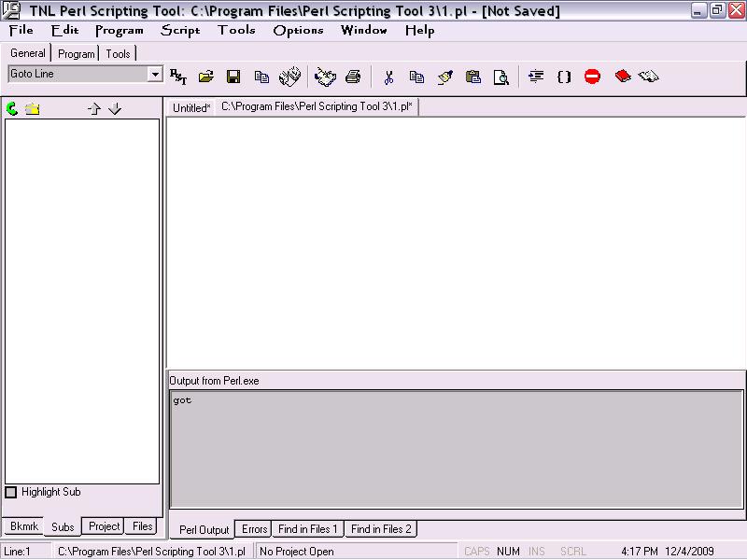747x560 pixels.
Task: Open find using the page and magnifier icon
Action: 501,77
